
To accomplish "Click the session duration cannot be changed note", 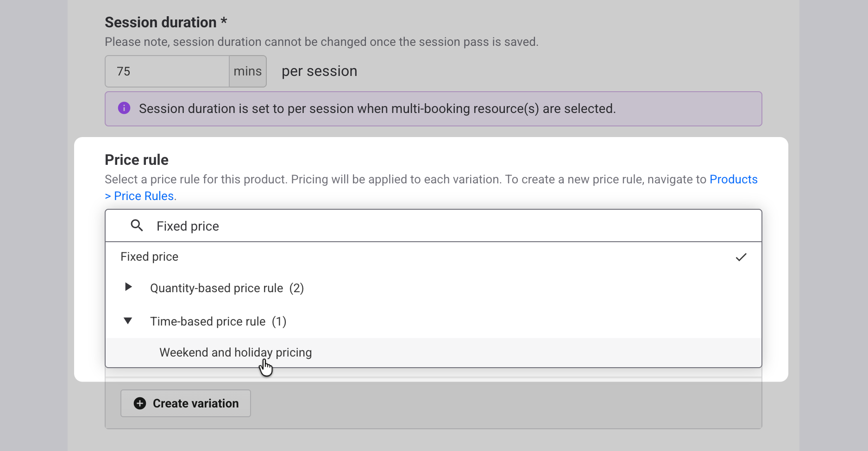I will pos(321,42).
